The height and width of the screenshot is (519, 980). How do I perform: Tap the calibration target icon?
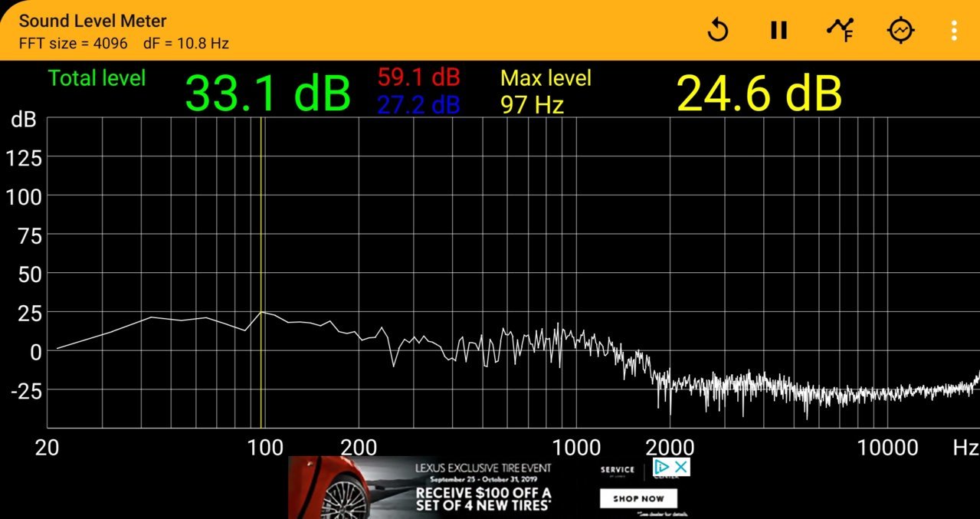point(901,30)
